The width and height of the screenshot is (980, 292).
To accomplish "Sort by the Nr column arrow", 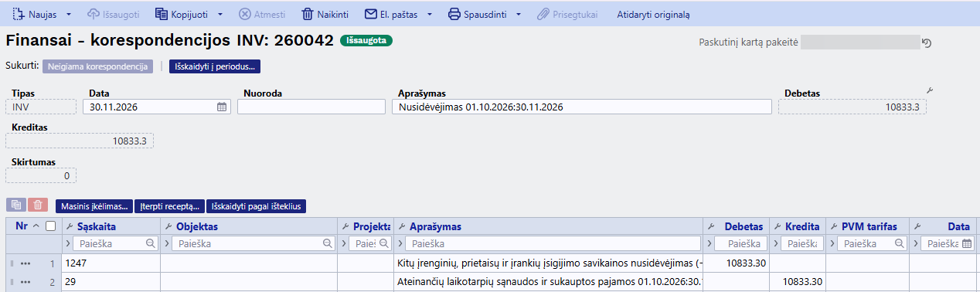I will pos(36,226).
